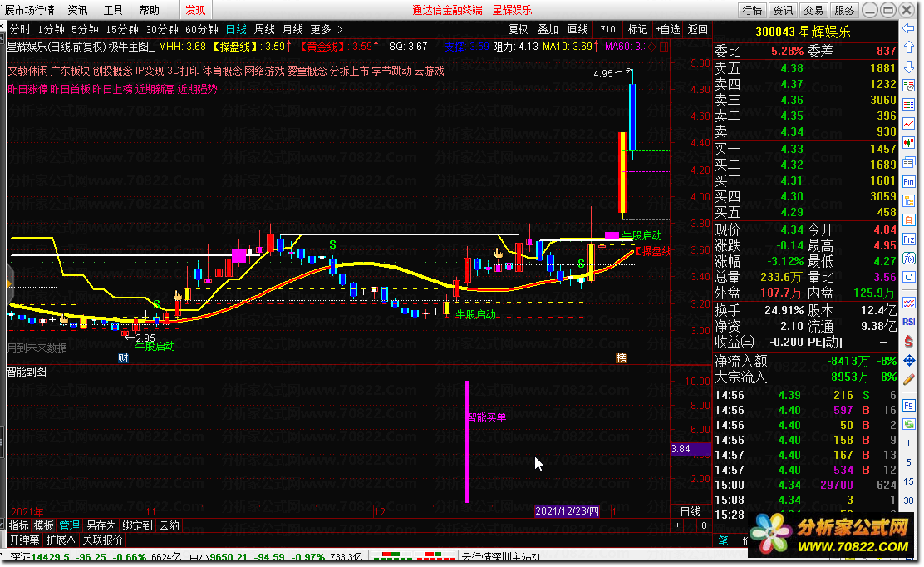The height and width of the screenshot is (567, 924).
Task: Click the 画线 draw line button
Action: click(x=578, y=29)
